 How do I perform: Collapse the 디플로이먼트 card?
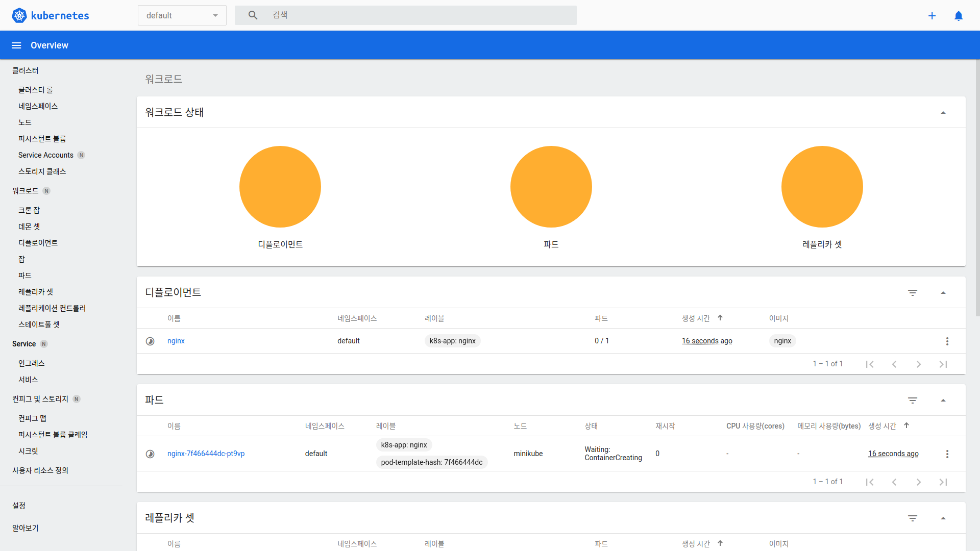[943, 293]
